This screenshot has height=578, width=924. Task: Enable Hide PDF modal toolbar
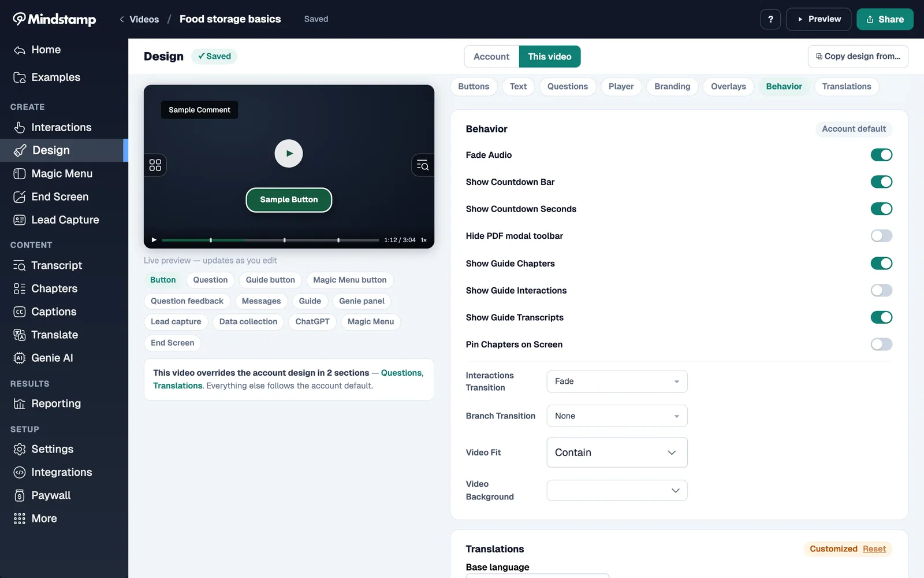[x=881, y=236]
